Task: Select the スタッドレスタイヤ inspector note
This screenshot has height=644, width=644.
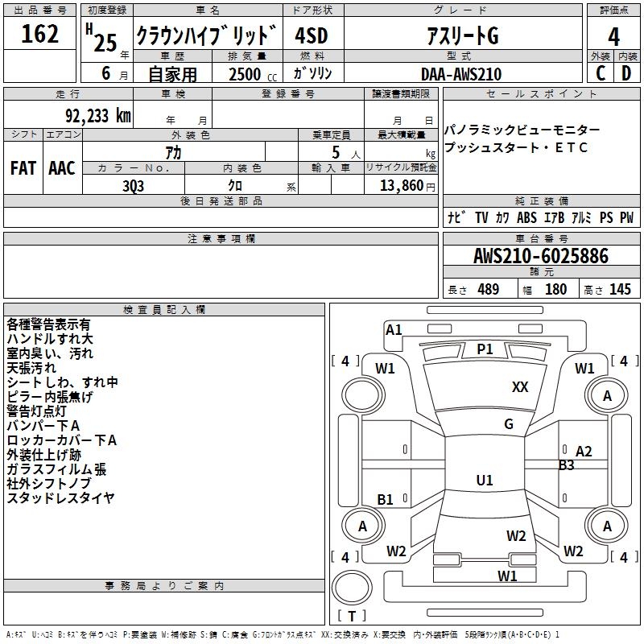Action: pyautogui.click(x=60, y=497)
